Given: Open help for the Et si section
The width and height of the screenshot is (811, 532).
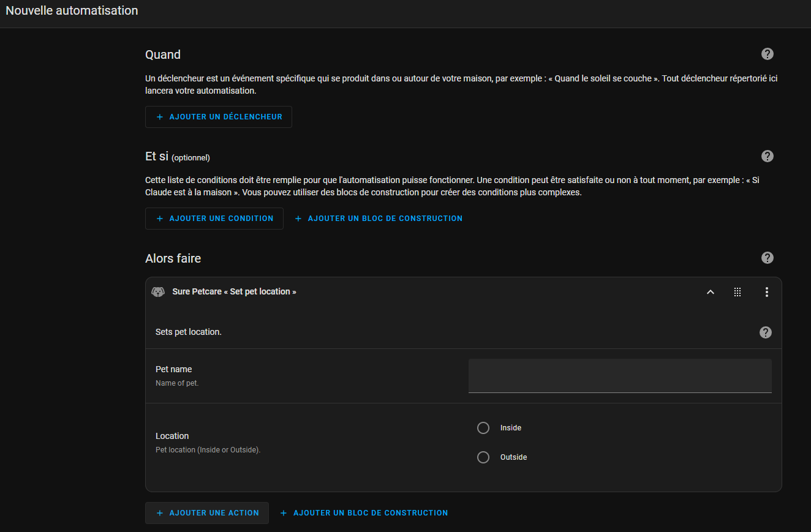Looking at the screenshot, I should [767, 156].
